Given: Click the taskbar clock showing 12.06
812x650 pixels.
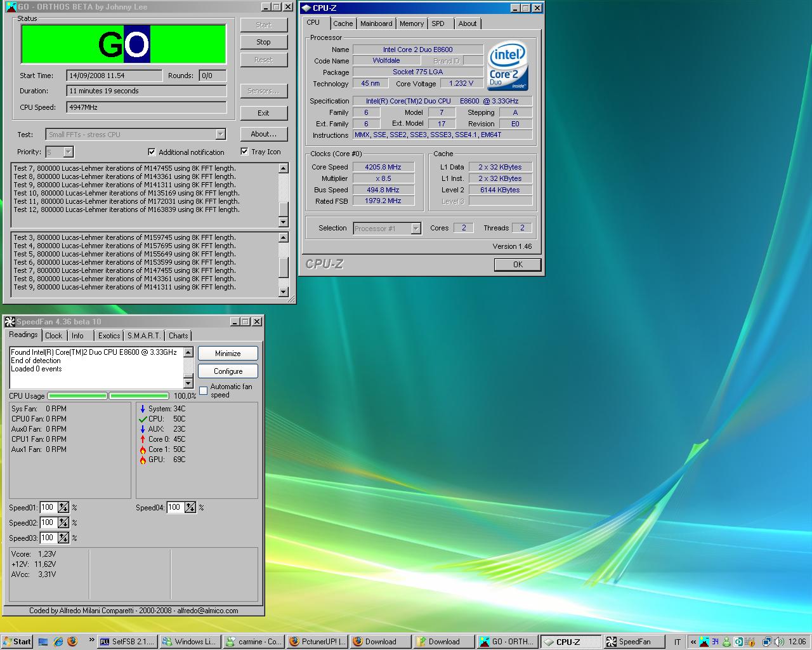Looking at the screenshot, I should tap(796, 642).
